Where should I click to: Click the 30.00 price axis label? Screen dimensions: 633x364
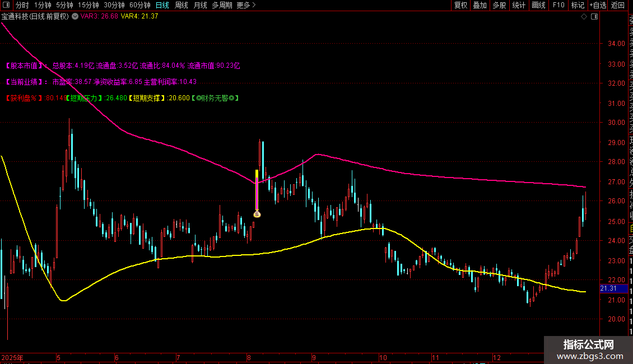tap(616, 123)
